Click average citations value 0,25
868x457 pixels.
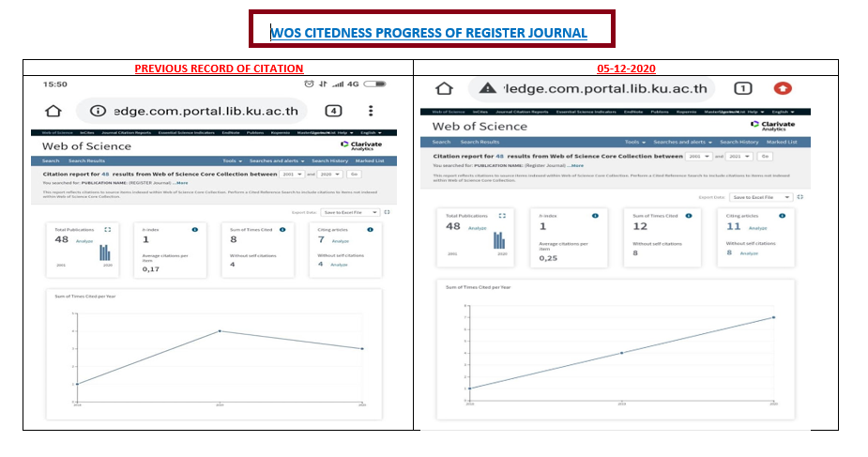548,258
